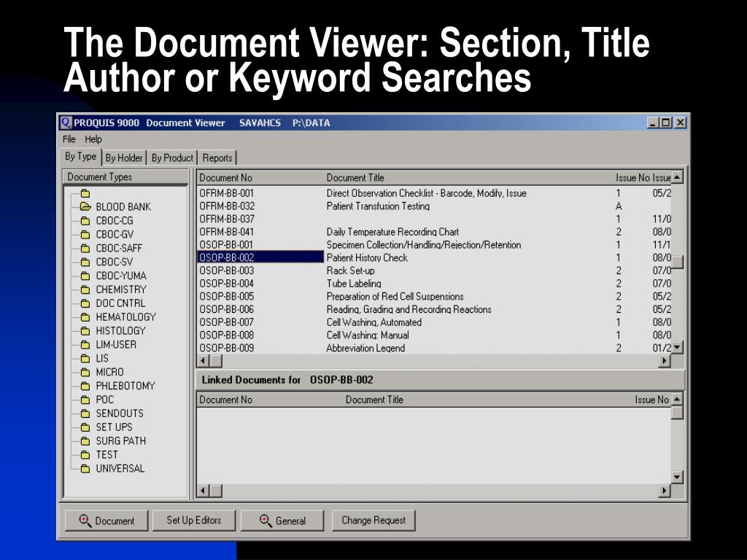The image size is (747, 560).
Task: Click the CBOC-SAFF folder icon
Action: 85,248
